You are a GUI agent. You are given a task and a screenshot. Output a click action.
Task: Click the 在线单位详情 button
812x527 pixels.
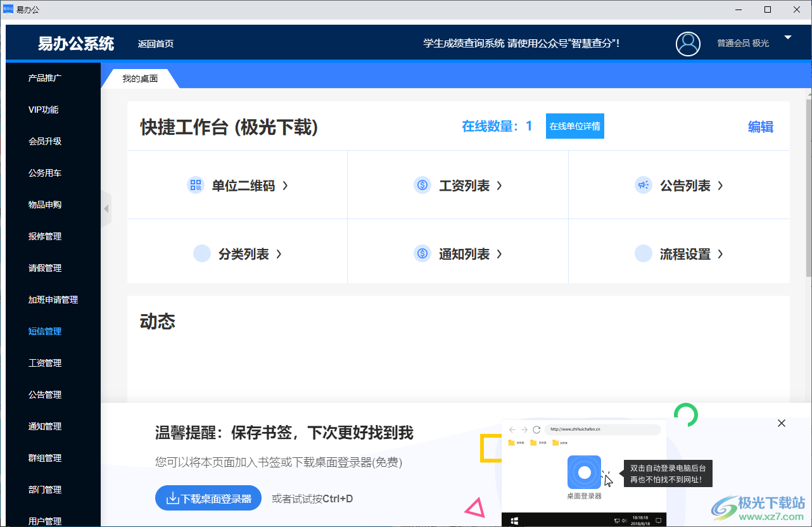pos(575,126)
